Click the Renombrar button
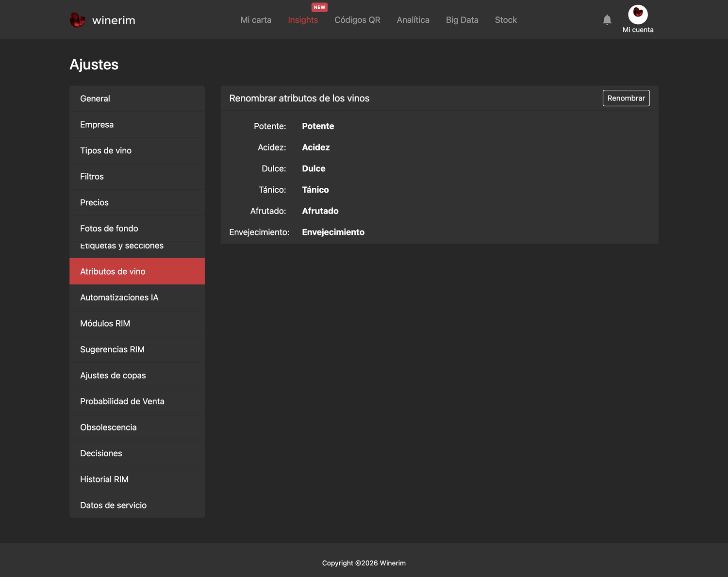728x577 pixels. click(x=626, y=98)
